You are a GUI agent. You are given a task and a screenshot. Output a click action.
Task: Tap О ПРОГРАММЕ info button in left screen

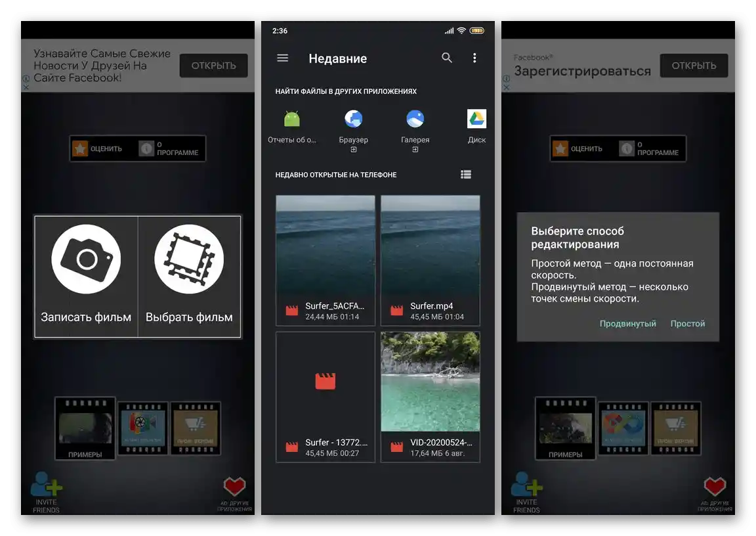pyautogui.click(x=169, y=148)
